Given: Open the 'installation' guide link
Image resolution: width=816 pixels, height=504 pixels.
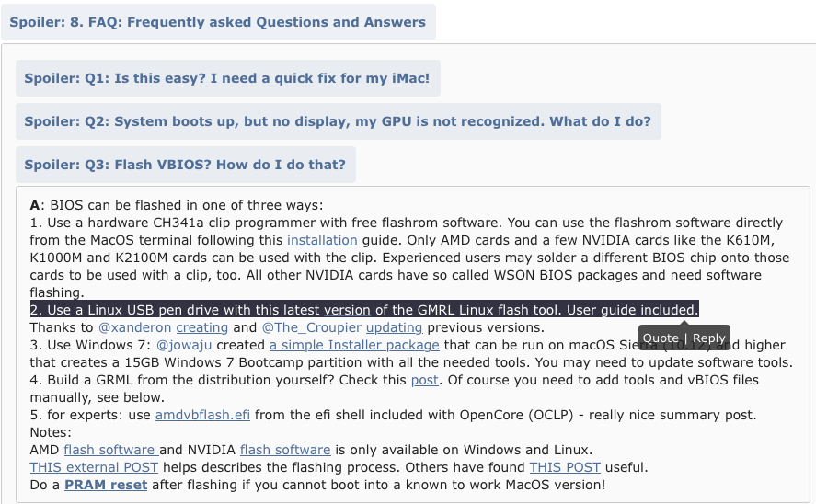Looking at the screenshot, I should pos(322,240).
